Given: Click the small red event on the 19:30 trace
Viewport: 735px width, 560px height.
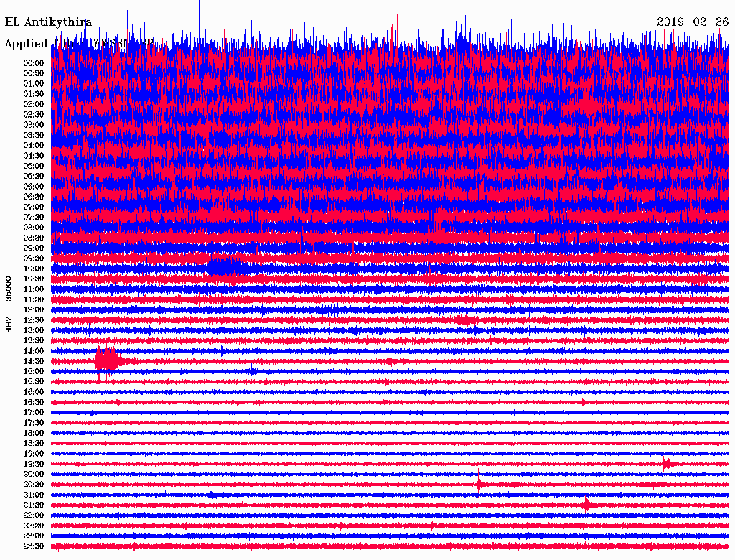Looking at the screenshot, I should point(667,464).
